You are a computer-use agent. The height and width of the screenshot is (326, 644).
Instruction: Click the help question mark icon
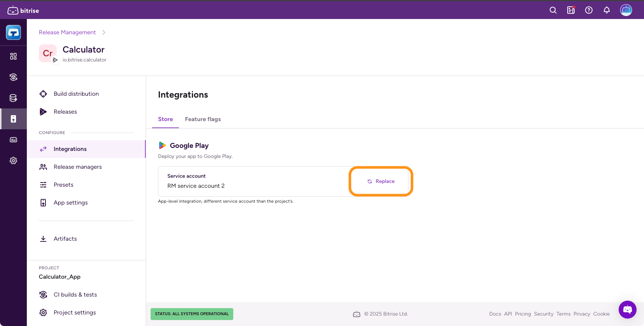(589, 10)
